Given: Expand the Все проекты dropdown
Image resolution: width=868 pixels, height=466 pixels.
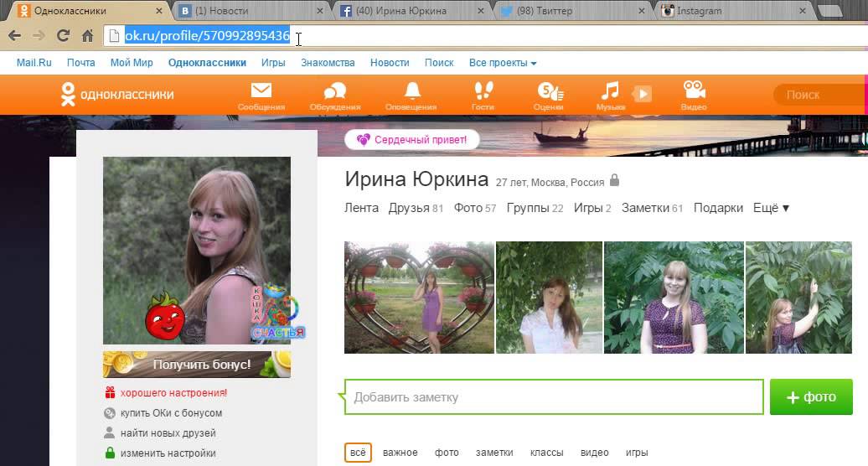Looking at the screenshot, I should coord(503,63).
